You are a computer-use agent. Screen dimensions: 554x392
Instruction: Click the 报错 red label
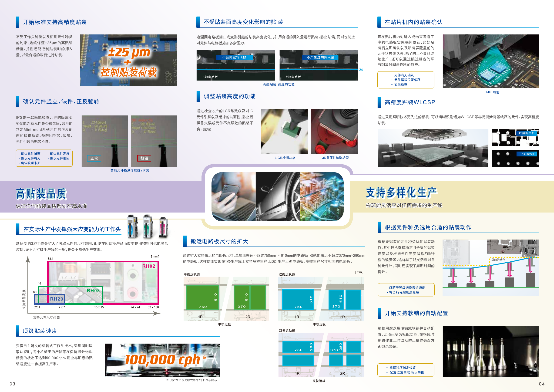144,158
